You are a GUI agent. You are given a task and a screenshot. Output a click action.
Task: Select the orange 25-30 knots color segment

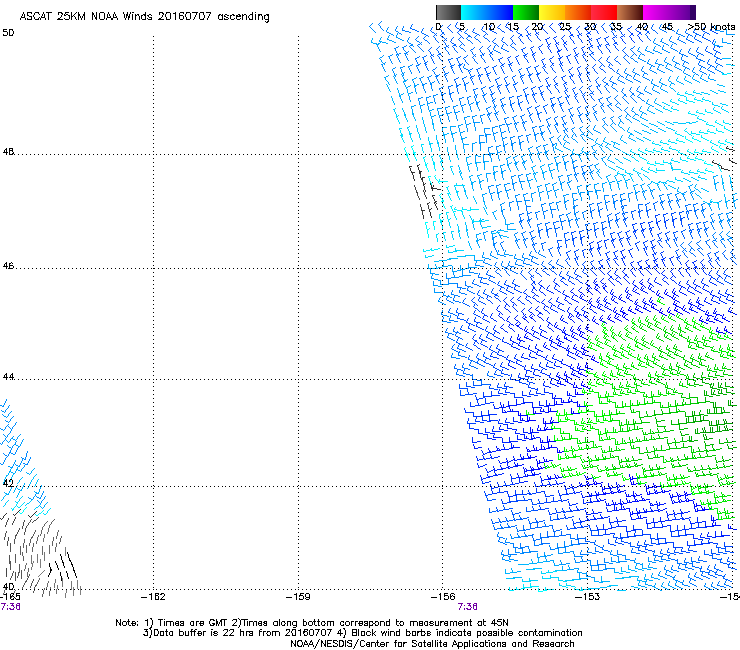(x=578, y=12)
